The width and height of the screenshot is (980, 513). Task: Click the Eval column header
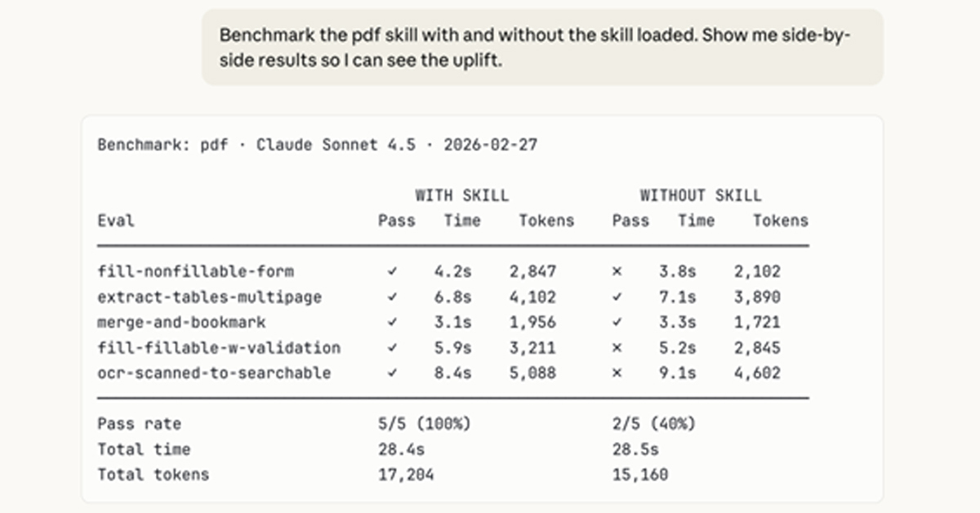(x=116, y=221)
